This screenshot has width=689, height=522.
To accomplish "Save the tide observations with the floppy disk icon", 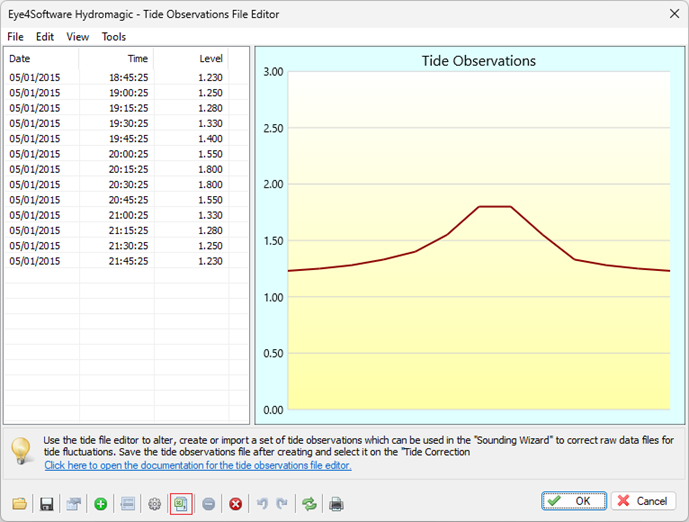I will tap(47, 504).
